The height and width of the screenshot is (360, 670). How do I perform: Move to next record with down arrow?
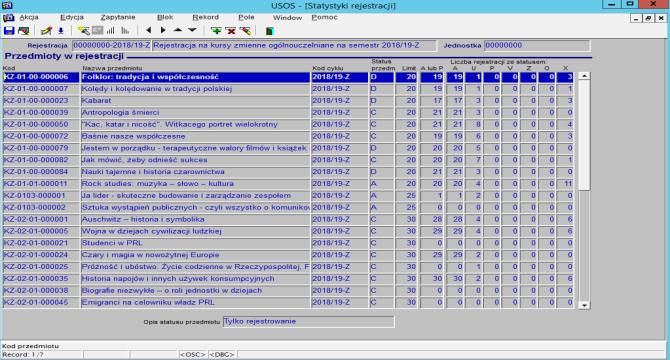[x=192, y=30]
